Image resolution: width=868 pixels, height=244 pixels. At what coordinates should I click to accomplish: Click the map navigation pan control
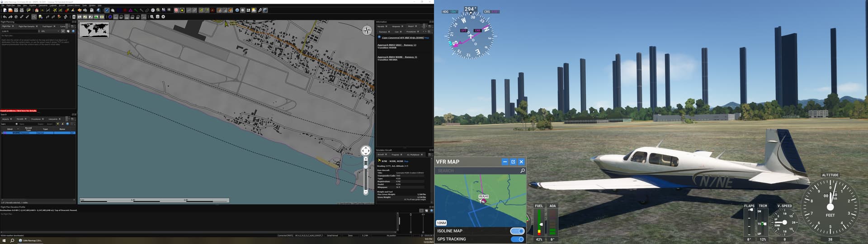click(x=366, y=151)
